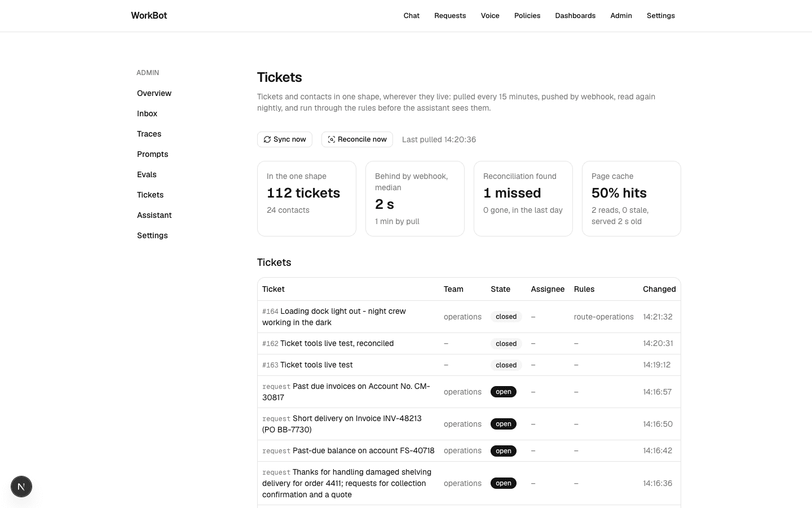Select Prompts in the sidebar
Viewport: 812px width, 508px height.
pyautogui.click(x=152, y=154)
